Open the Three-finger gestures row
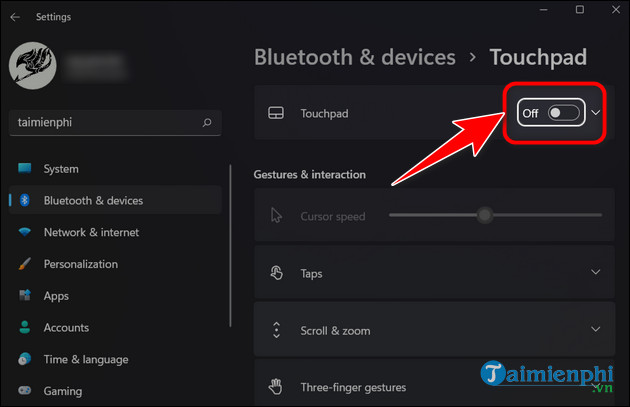630x407 pixels. point(434,383)
